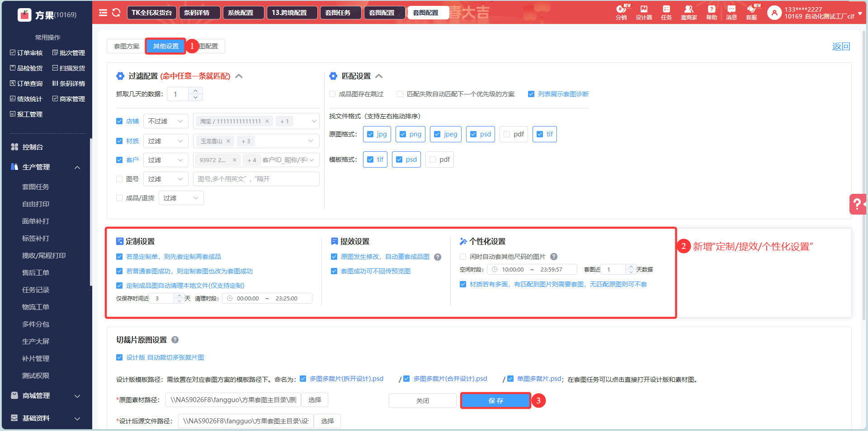Image resolution: width=868 pixels, height=431 pixels.
Task: Collapse the 匹配设置 section chevron
Action: click(x=379, y=76)
